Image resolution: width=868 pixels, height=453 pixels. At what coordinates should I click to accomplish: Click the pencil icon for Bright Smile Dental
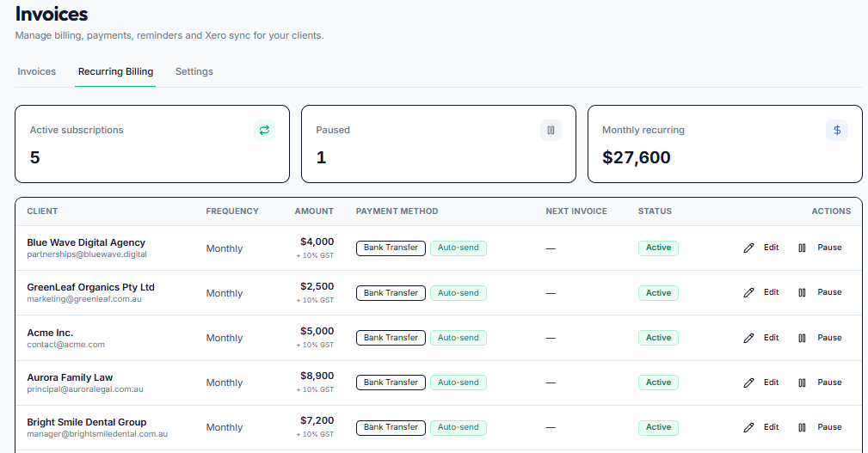pos(748,427)
